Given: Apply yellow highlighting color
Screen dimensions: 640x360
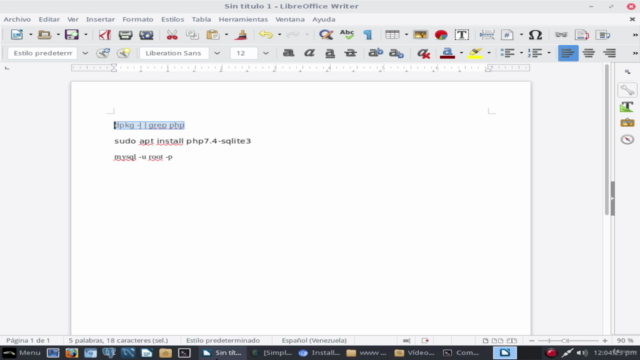Looking at the screenshot, I should click(475, 53).
